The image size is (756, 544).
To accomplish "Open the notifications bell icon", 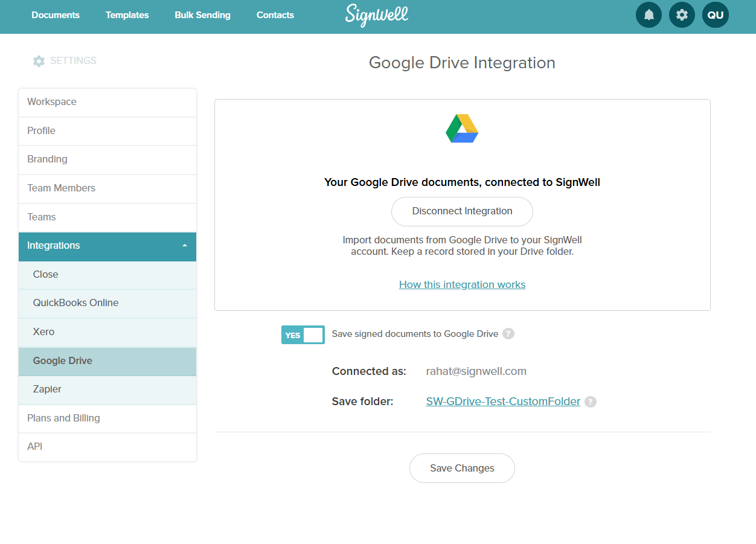I will coord(649,15).
